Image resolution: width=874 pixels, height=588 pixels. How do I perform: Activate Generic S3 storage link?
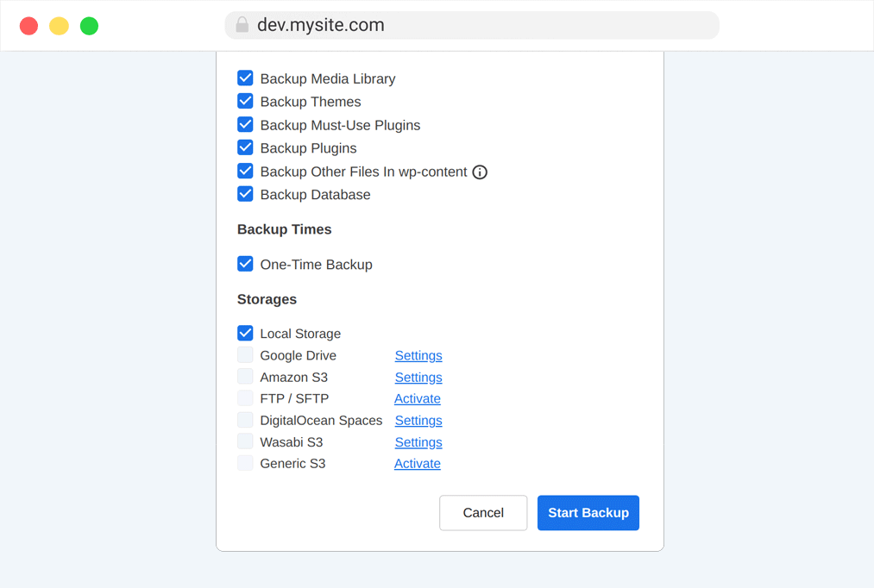418,463
